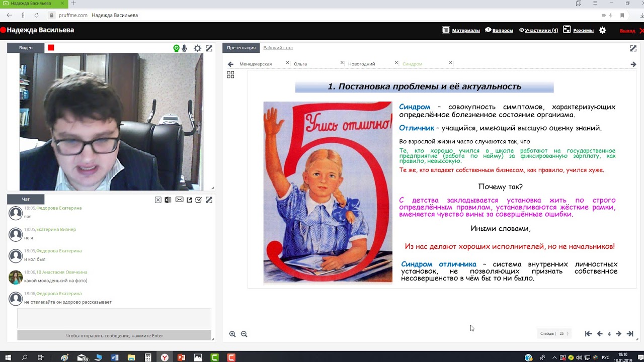Clear chat with the X box icon

(x=158, y=200)
